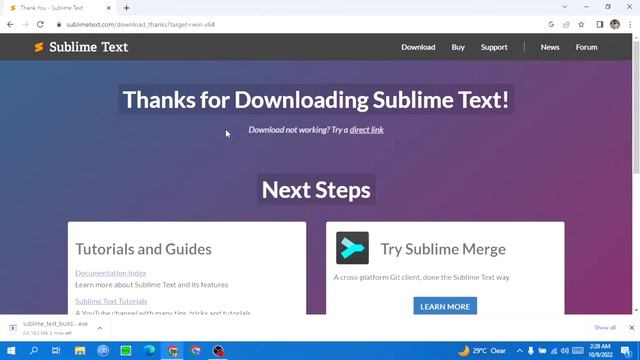Open the Windows Start menu
The width and height of the screenshot is (640, 360).
click(11, 351)
